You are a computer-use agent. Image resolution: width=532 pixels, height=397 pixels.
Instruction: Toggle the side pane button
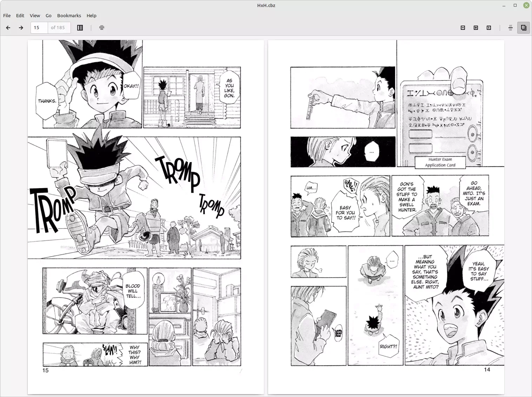tap(80, 28)
